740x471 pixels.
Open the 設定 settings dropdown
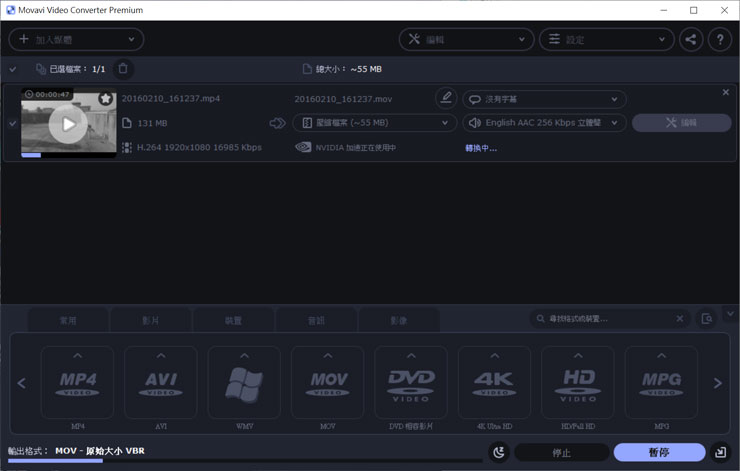(607, 40)
